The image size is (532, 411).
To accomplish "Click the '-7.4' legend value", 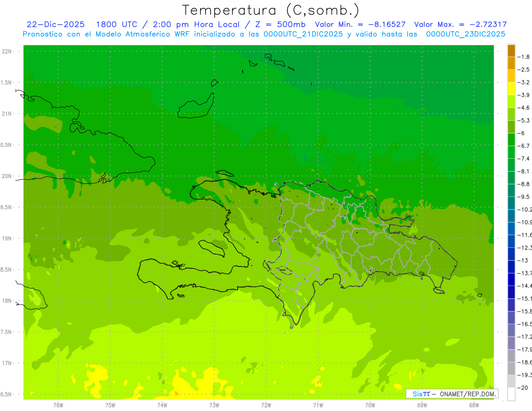I will tap(524, 159).
